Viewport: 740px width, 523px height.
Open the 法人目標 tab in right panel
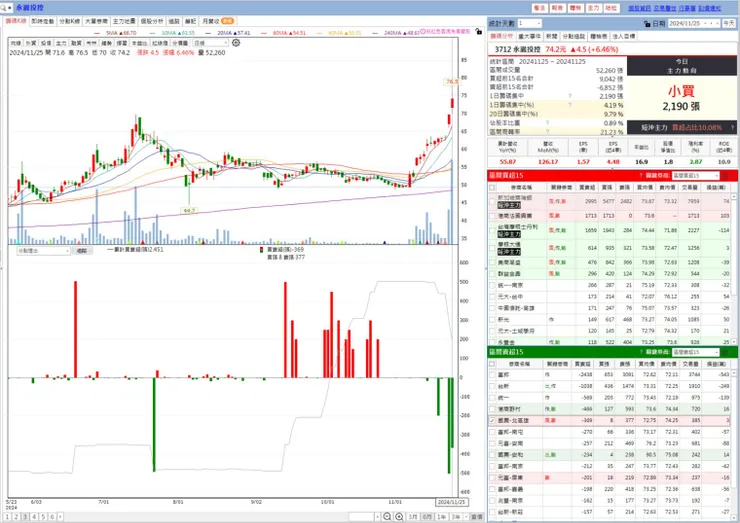click(x=624, y=36)
